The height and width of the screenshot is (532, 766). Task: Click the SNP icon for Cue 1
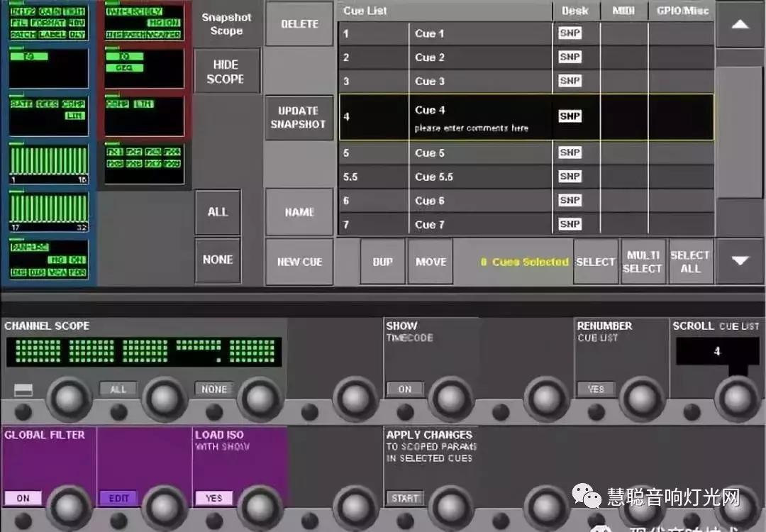point(570,33)
